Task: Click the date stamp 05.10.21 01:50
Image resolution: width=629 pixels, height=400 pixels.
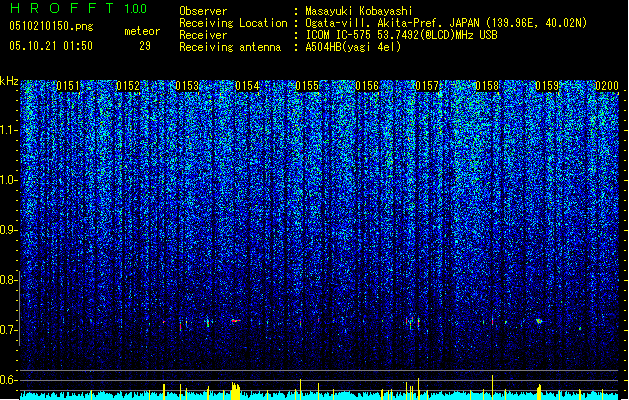Action: [51, 46]
